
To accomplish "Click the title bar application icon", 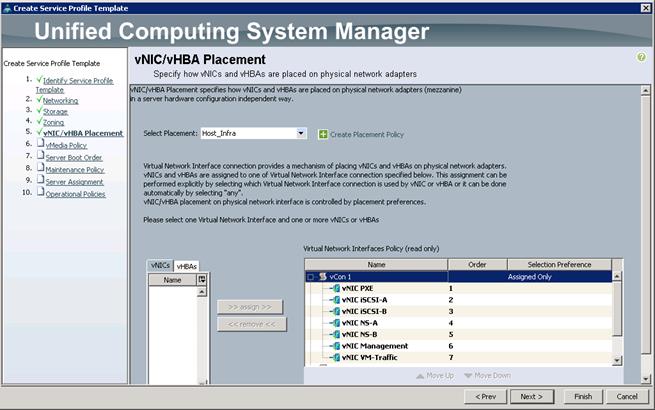I will (7, 8).
